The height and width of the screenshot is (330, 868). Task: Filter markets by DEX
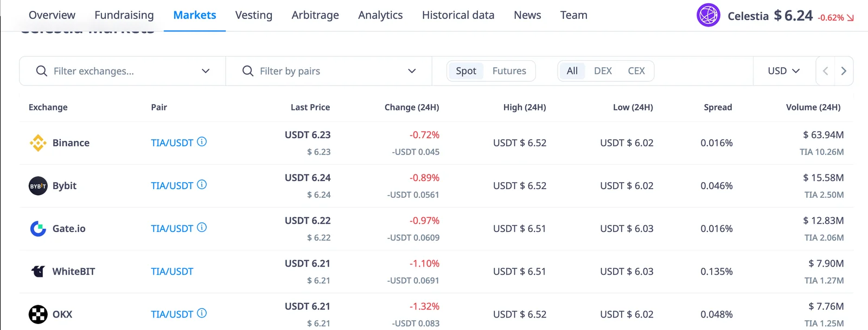click(603, 71)
